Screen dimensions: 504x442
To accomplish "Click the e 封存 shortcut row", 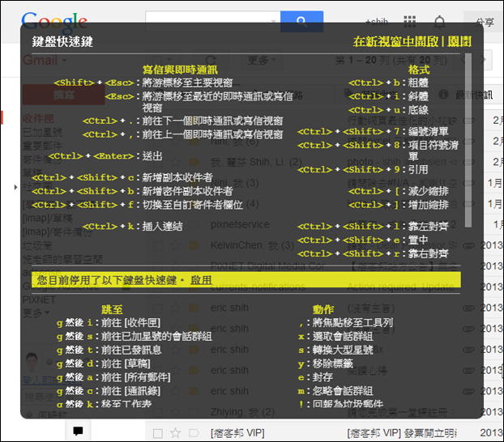I will [316, 377].
